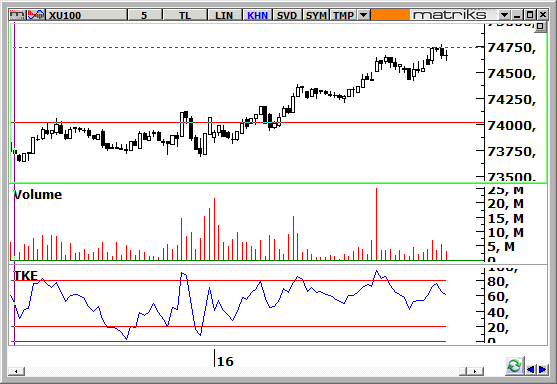Click the chart type waveform icon
The image size is (557, 384).
point(36,15)
